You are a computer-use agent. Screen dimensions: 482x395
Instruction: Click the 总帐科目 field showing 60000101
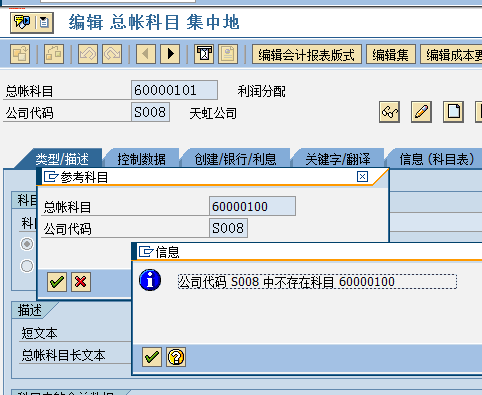point(174,90)
